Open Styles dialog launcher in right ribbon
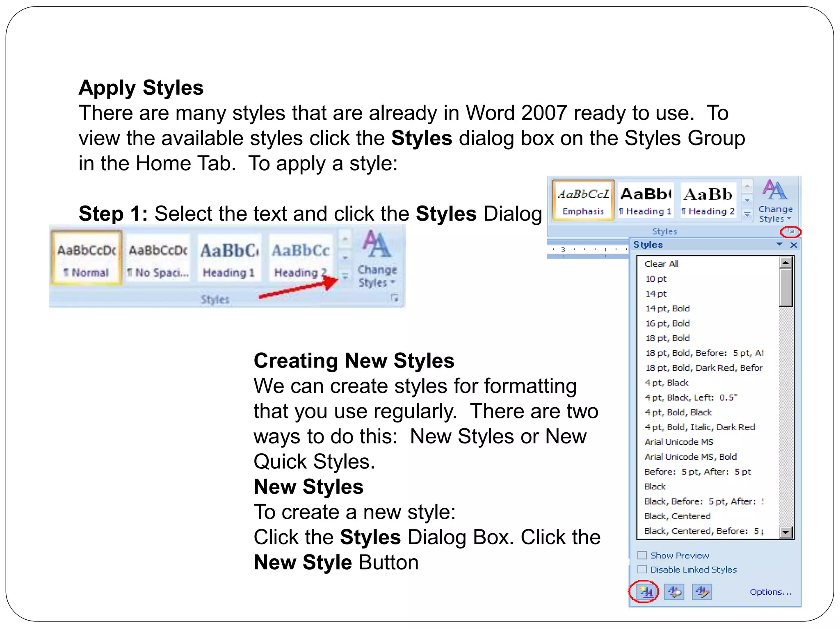 [791, 232]
